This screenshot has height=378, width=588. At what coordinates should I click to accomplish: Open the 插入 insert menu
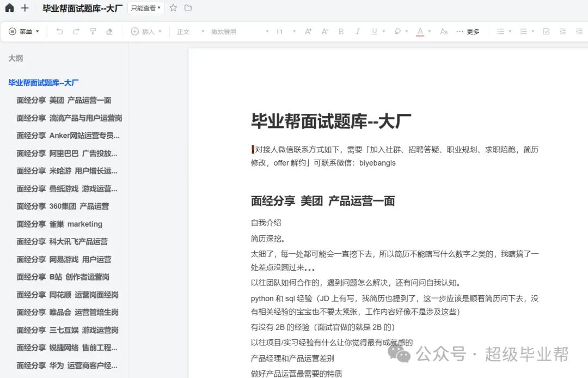point(146,32)
